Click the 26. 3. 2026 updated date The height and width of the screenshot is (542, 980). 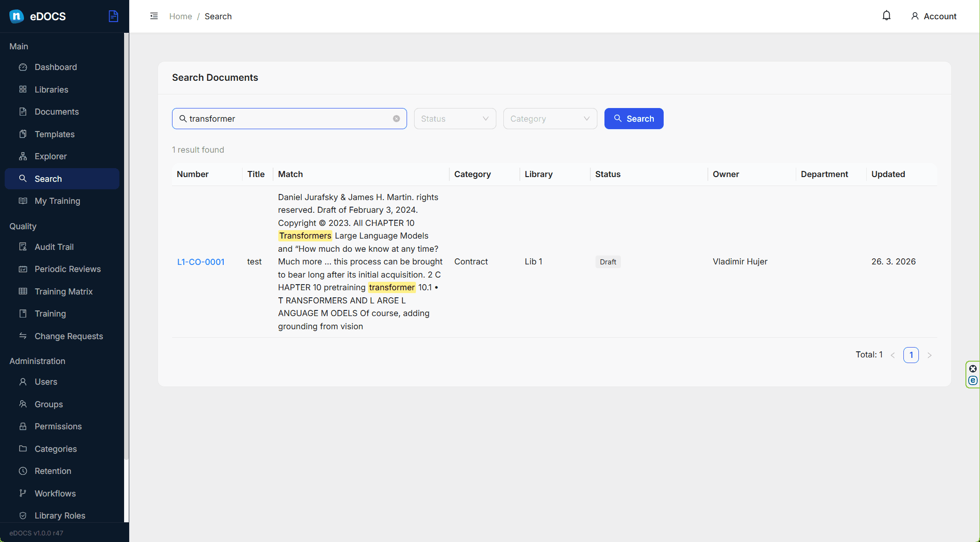tap(894, 262)
